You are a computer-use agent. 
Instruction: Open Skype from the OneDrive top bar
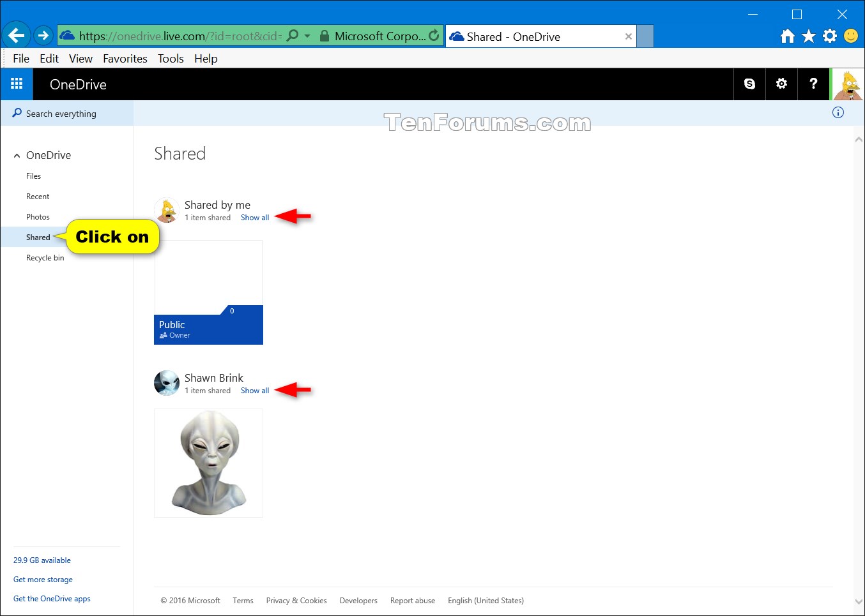[749, 84]
